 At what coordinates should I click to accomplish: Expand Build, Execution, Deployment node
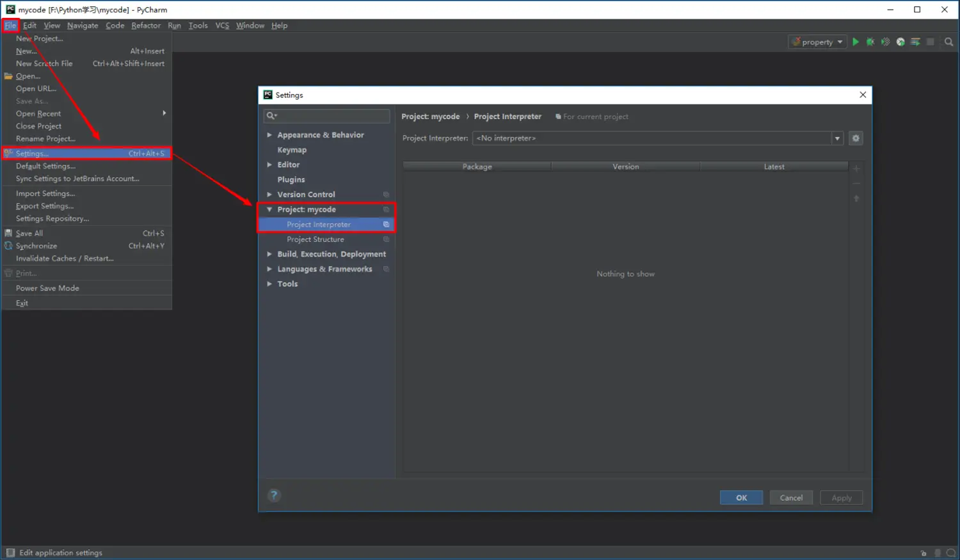click(269, 254)
